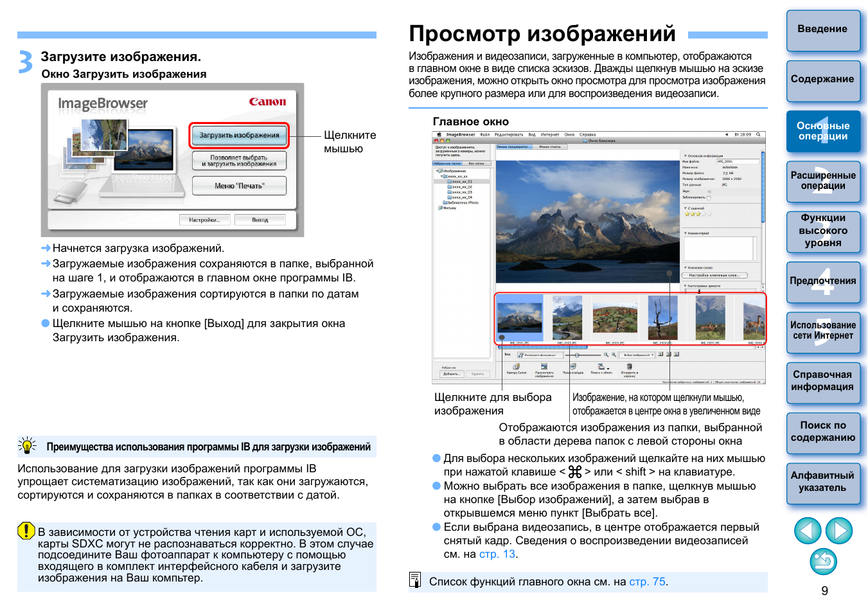
Task: Collapse the С оценкой section
Action: click(686, 208)
